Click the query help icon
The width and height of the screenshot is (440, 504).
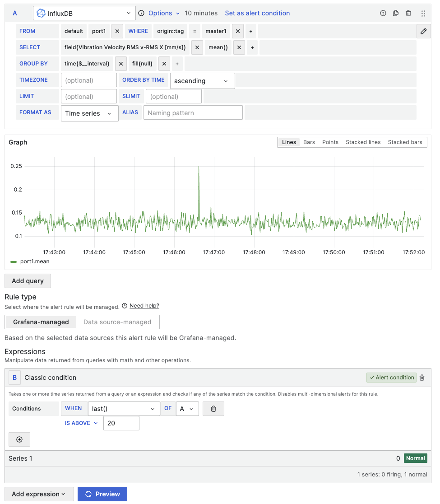tap(383, 13)
